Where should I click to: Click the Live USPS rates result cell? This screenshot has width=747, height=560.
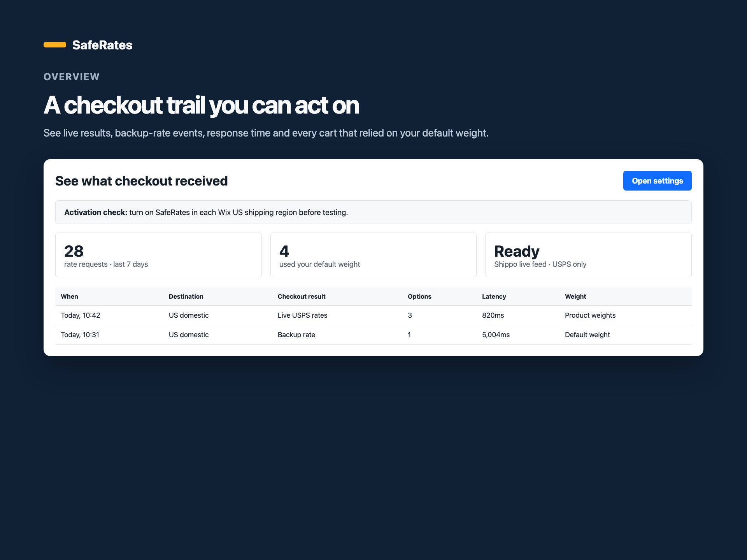pos(303,315)
